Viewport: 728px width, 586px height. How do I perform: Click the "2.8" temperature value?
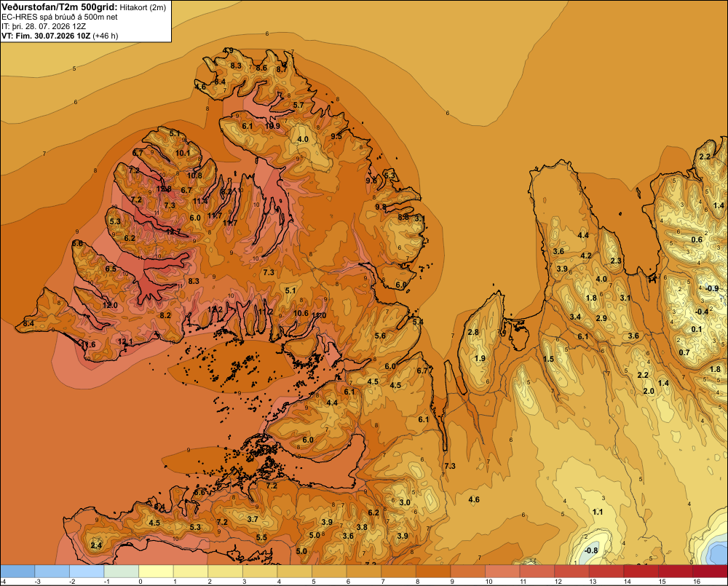point(473,332)
